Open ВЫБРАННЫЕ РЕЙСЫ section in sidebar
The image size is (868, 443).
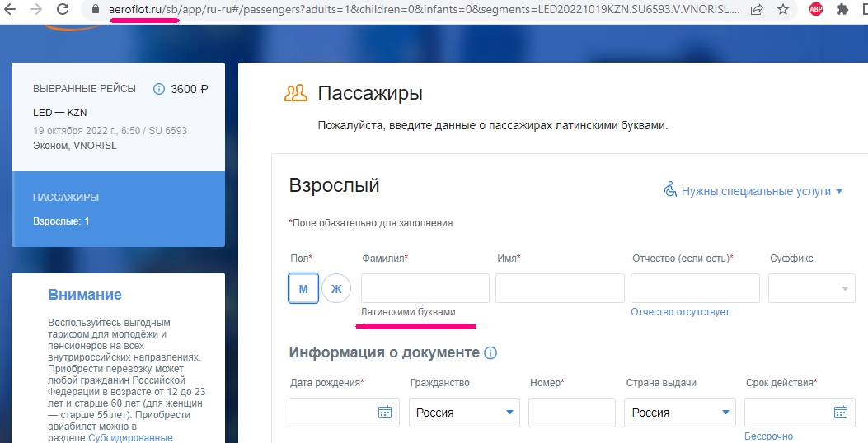click(x=119, y=117)
